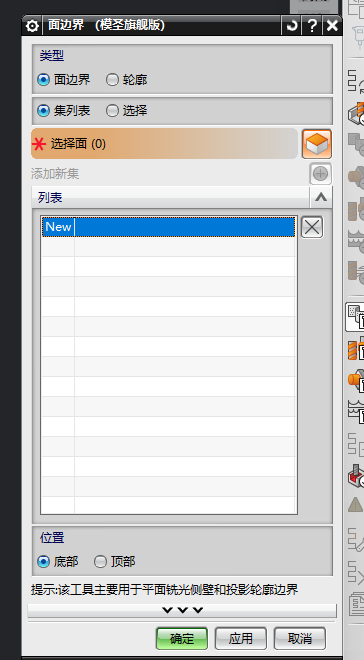This screenshot has height=660, width=364.
Task: Click the gray warning triangle icon
Action: pos(356,504)
